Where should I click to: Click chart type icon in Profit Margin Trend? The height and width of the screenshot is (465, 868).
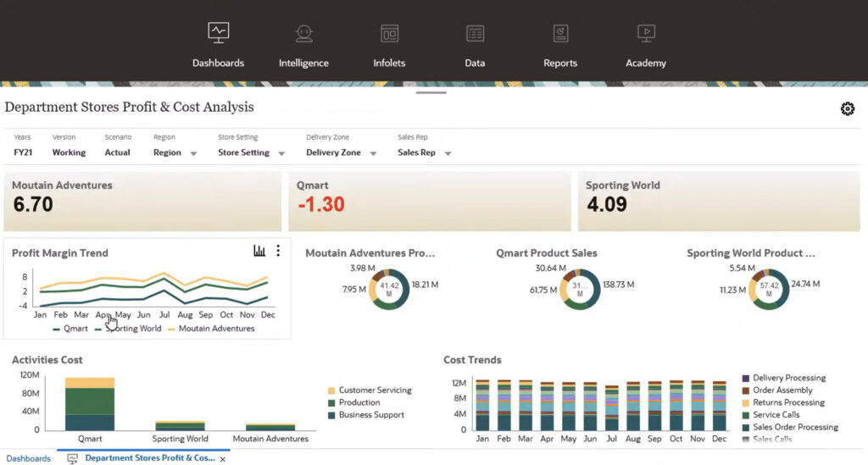pos(259,252)
